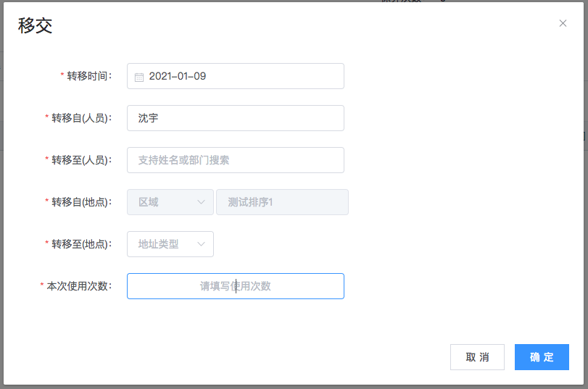Click the 移交 dialog title
The height and width of the screenshot is (389, 588).
tap(36, 25)
